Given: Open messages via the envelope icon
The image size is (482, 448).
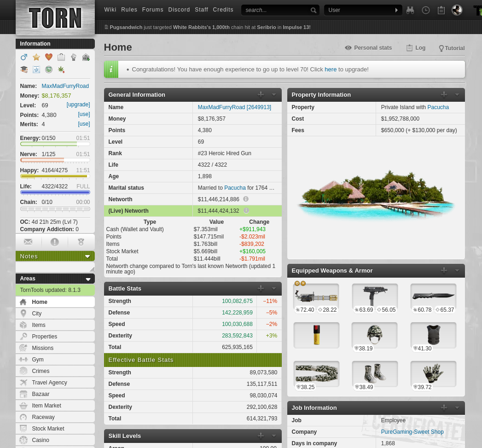Looking at the screenshot, I should 28,242.
